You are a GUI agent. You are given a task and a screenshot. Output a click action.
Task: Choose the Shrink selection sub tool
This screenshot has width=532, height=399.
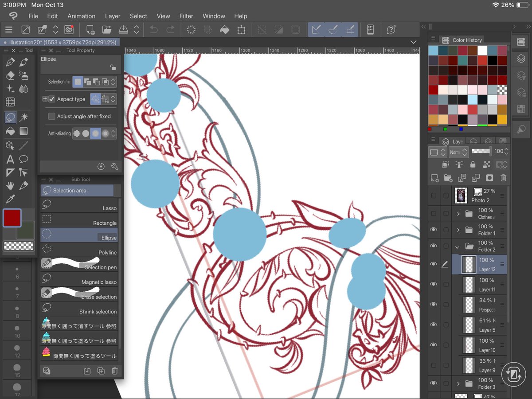[x=79, y=309]
